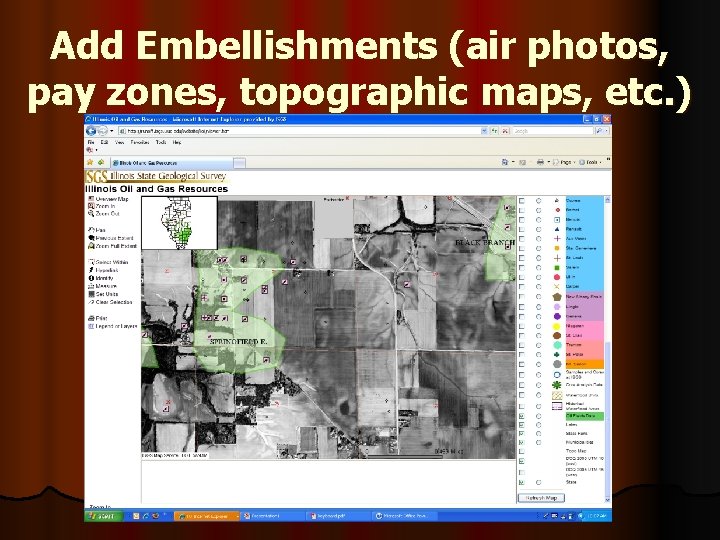Click the browser Forward button
This screenshot has height=540, width=720.
click(x=102, y=131)
